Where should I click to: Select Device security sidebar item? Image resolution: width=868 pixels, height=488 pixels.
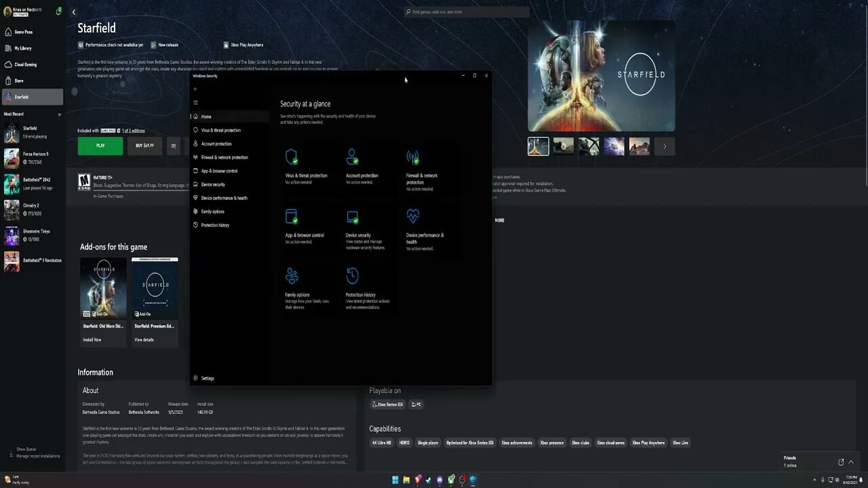(229, 184)
